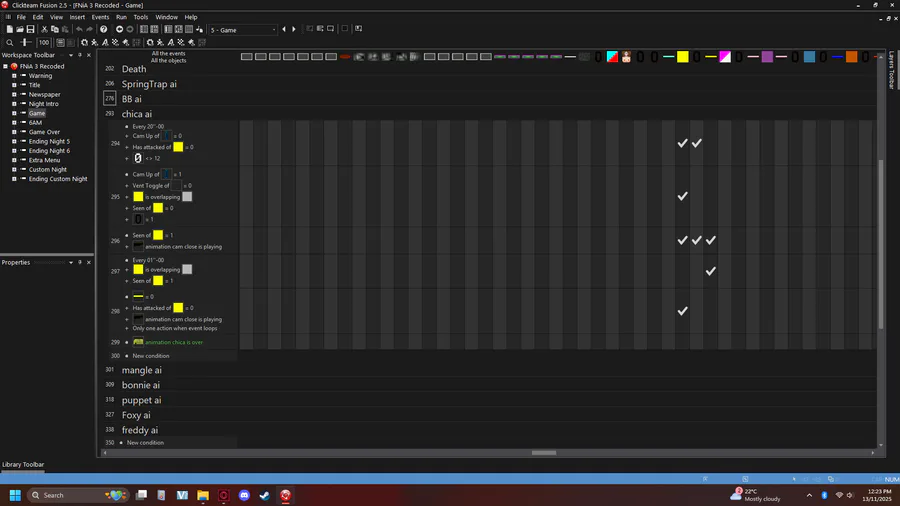Click the 'animation chica is over' condition
This screenshot has width=900, height=506.
(x=174, y=342)
